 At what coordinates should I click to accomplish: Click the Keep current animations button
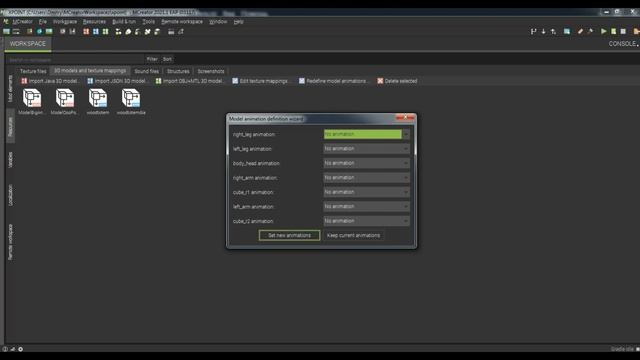click(x=353, y=235)
